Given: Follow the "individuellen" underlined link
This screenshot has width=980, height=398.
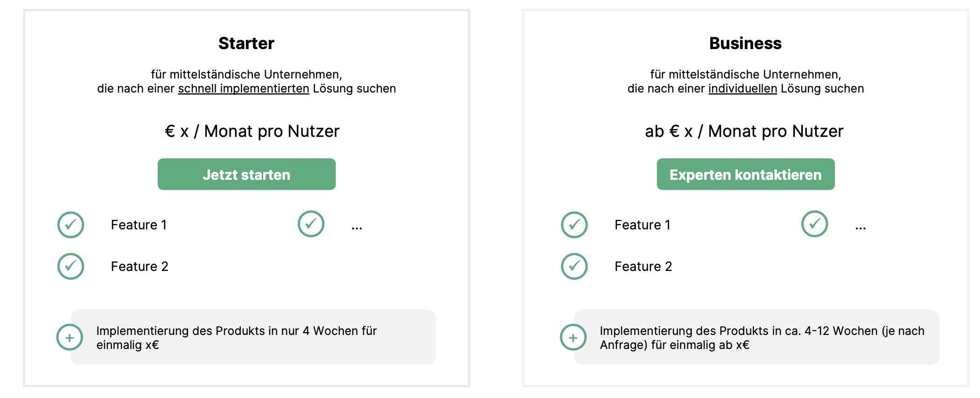Looking at the screenshot, I should click(x=742, y=89).
